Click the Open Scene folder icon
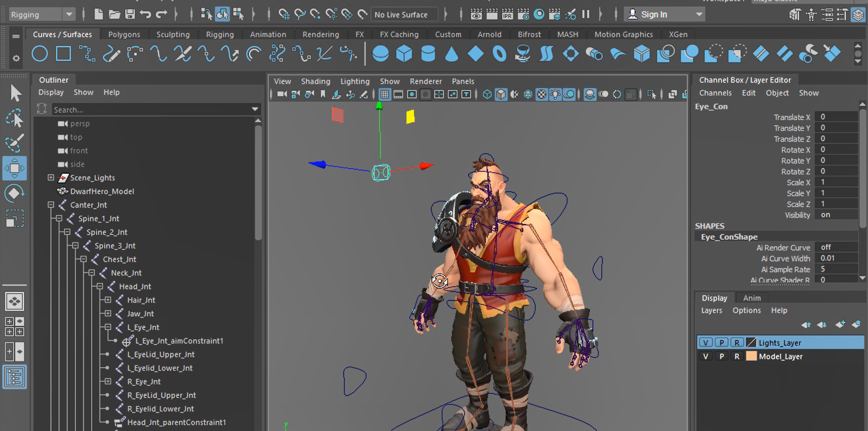The image size is (868, 431). pyautogui.click(x=114, y=14)
